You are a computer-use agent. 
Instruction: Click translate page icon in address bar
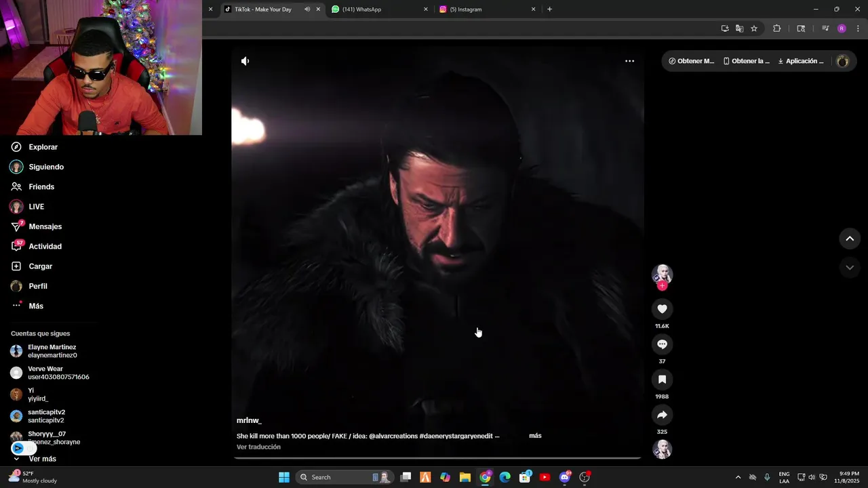click(x=739, y=28)
